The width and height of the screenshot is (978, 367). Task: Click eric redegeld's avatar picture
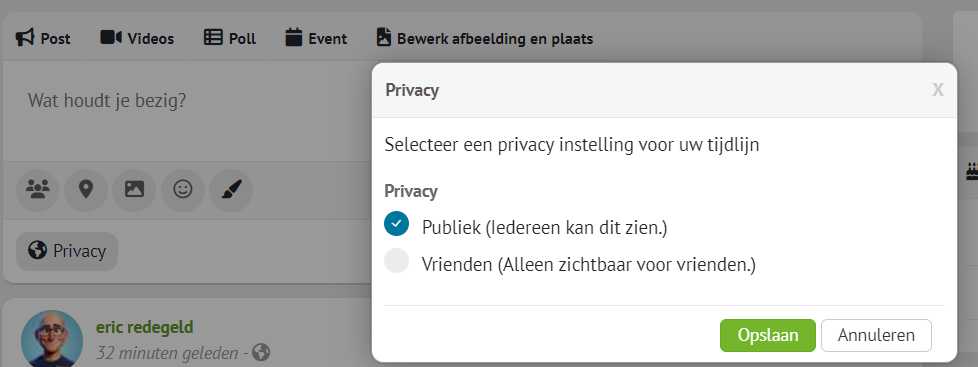52,339
